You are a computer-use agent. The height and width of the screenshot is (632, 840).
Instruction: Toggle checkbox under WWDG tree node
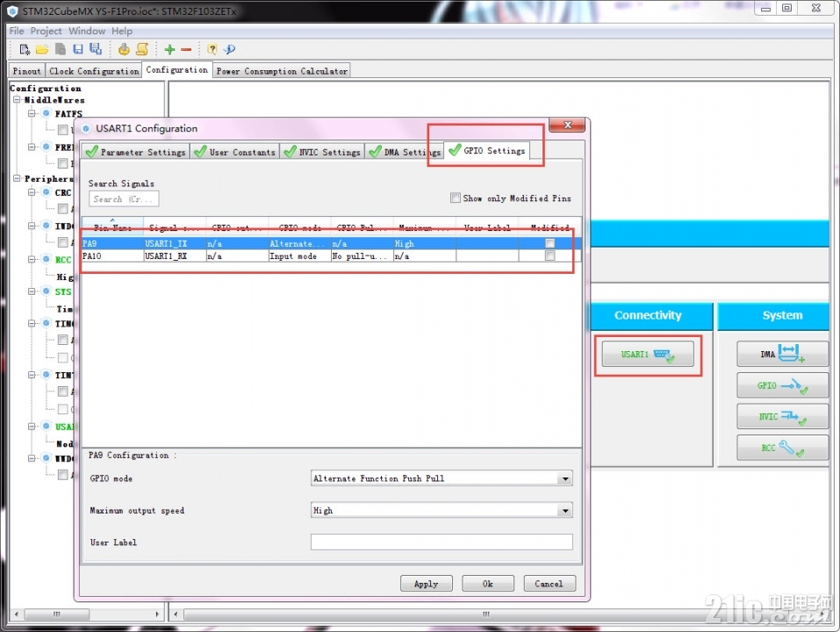click(62, 475)
